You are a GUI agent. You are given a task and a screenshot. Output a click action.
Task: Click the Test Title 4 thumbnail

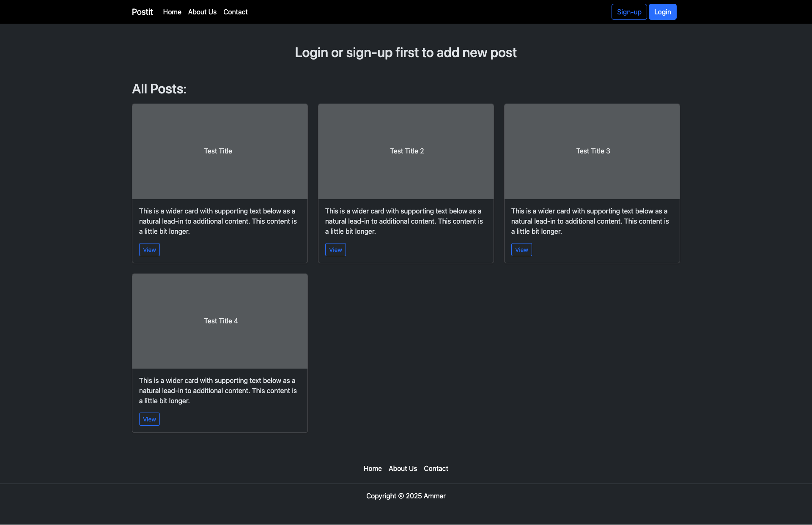pos(219,321)
